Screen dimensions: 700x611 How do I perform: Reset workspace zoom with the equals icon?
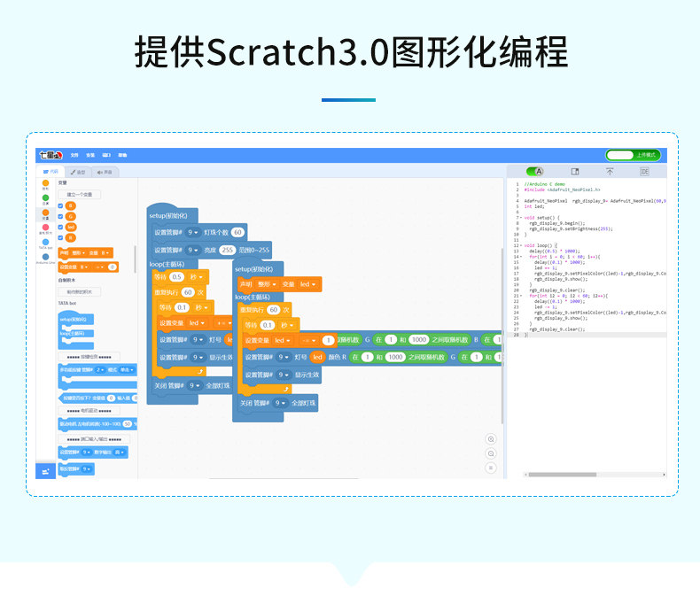(x=491, y=468)
